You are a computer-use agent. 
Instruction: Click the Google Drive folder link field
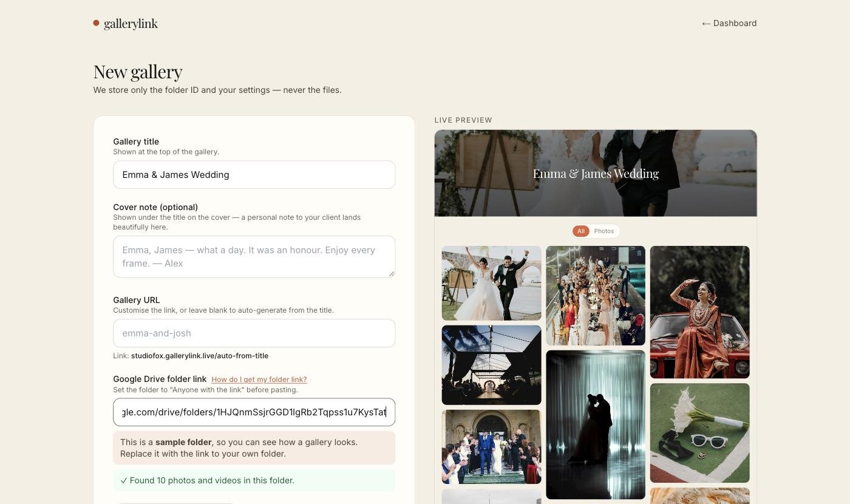click(254, 412)
